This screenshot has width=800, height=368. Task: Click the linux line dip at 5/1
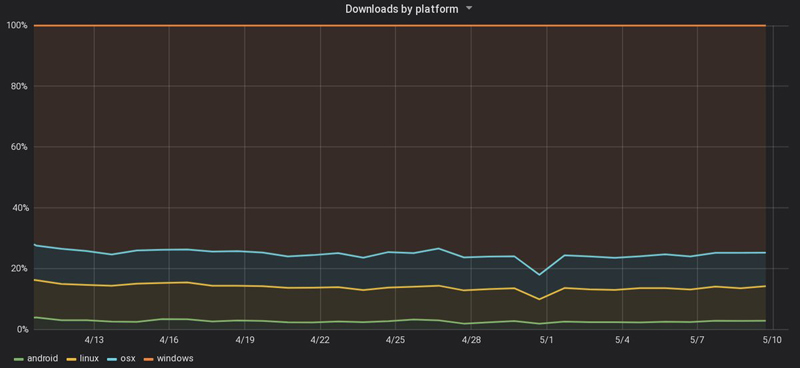(539, 299)
